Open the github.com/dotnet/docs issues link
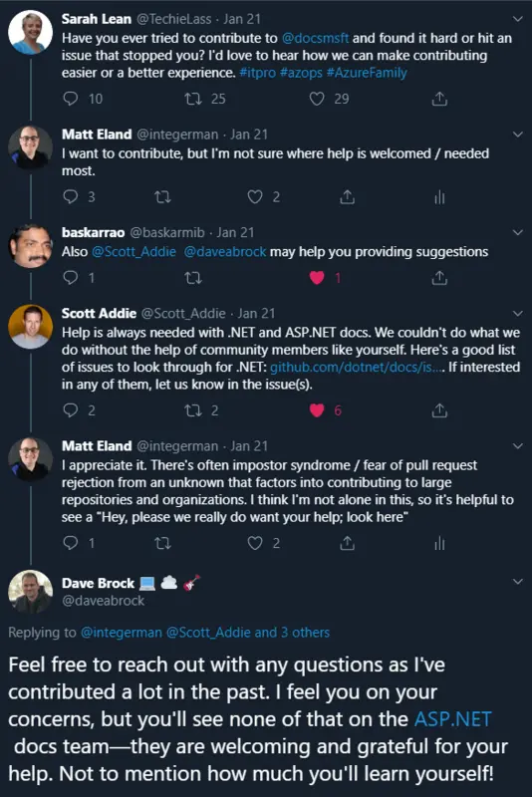The image size is (532, 797). (x=357, y=367)
